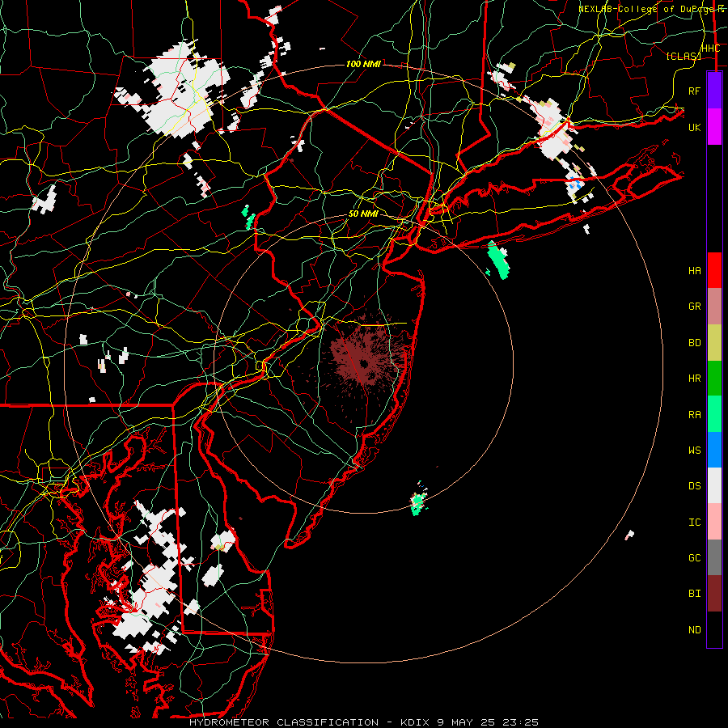Image resolution: width=728 pixels, height=728 pixels.
Task: Click the HYDROMETEOR CLASSIFICATION title text
Action: (284, 722)
